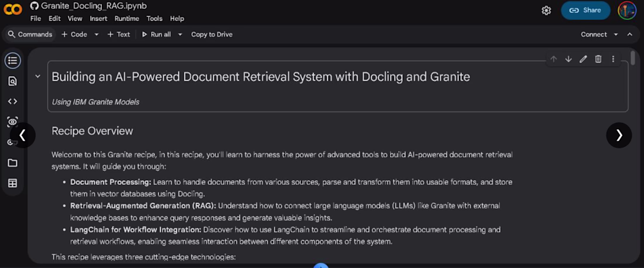The height and width of the screenshot is (268, 644).
Task: Go to the next slide arrow
Action: tap(619, 135)
